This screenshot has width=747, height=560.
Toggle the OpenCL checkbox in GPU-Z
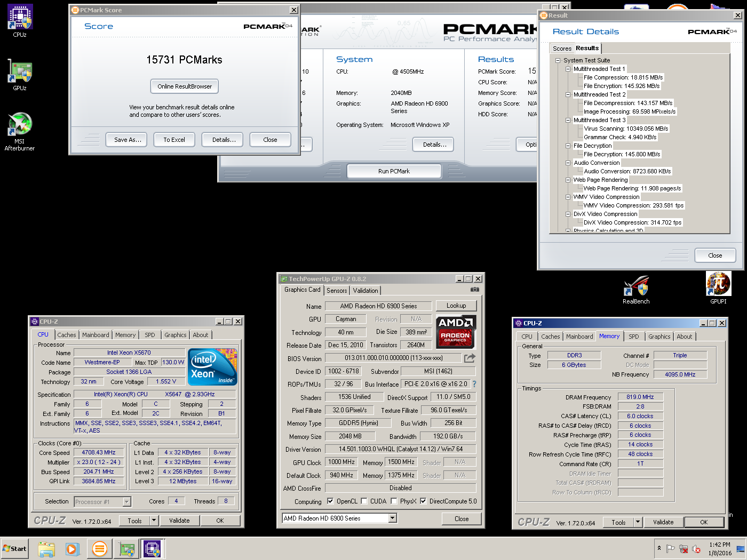tap(330, 501)
